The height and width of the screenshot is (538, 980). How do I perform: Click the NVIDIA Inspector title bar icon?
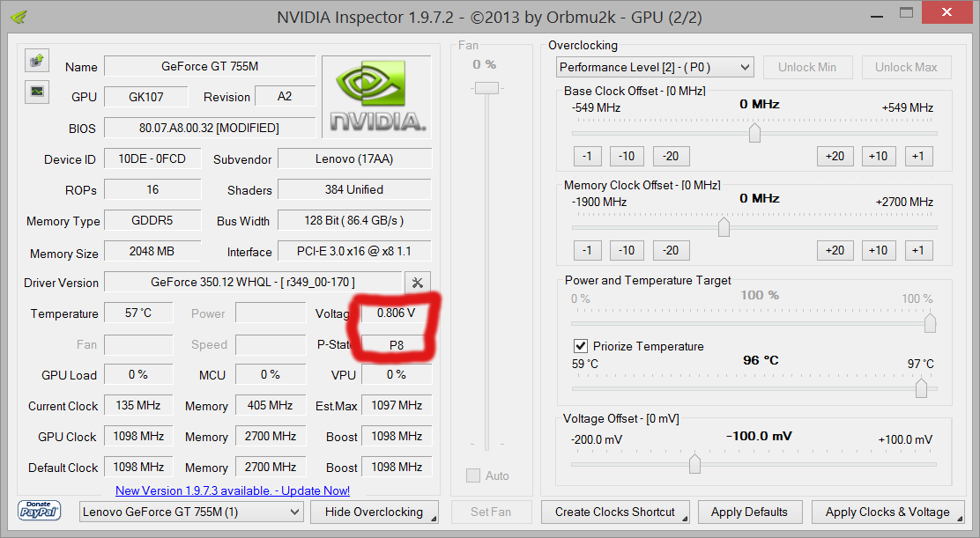pyautogui.click(x=19, y=16)
